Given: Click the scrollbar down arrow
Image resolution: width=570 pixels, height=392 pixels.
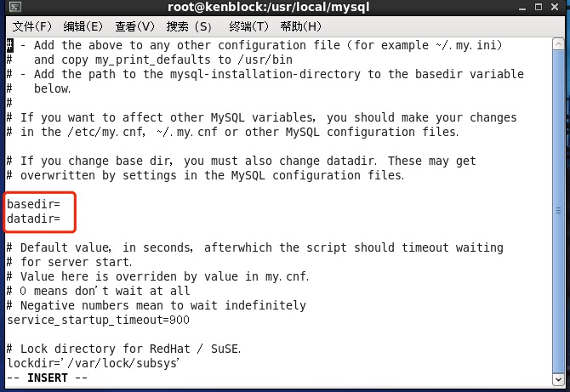Looking at the screenshot, I should point(558,379).
